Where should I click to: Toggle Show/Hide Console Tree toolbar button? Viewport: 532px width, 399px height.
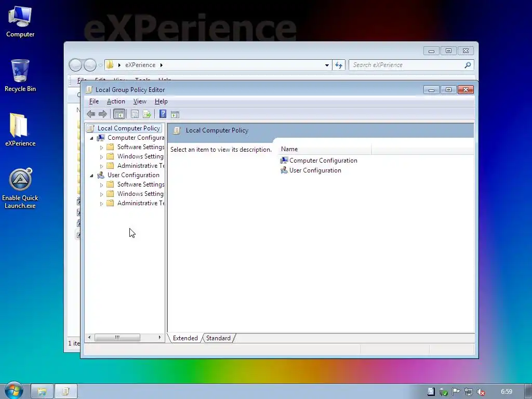tap(119, 114)
